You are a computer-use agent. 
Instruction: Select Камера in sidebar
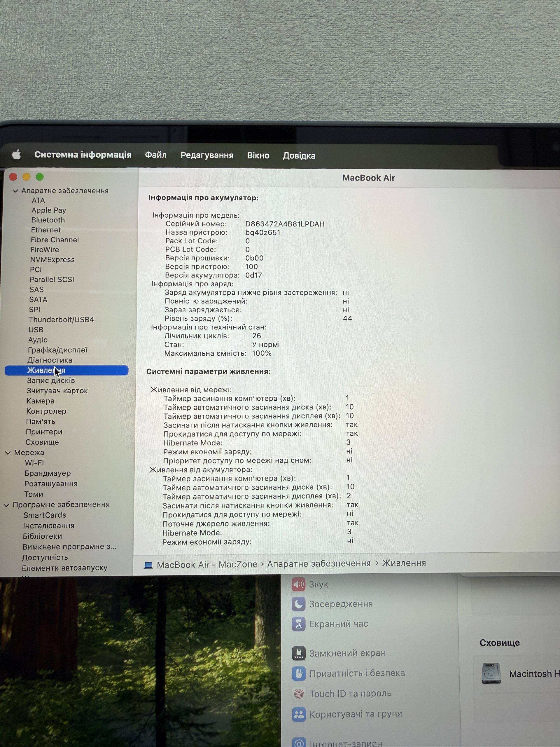point(40,401)
